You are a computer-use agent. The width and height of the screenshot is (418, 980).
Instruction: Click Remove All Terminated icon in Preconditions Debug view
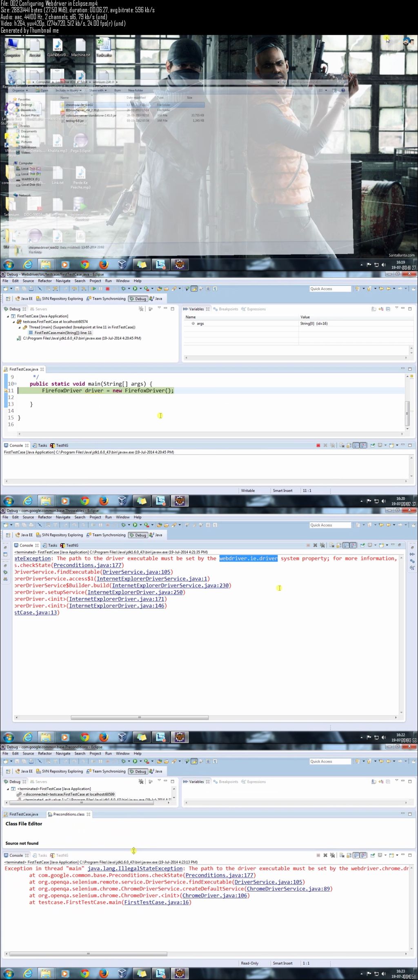pyautogui.click(x=141, y=782)
